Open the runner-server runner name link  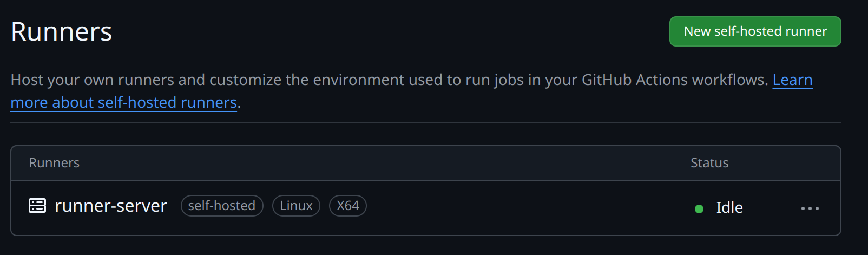point(111,206)
